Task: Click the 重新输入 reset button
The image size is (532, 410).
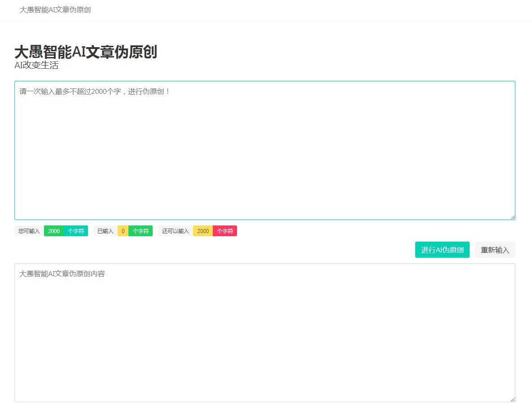Action: 495,250
